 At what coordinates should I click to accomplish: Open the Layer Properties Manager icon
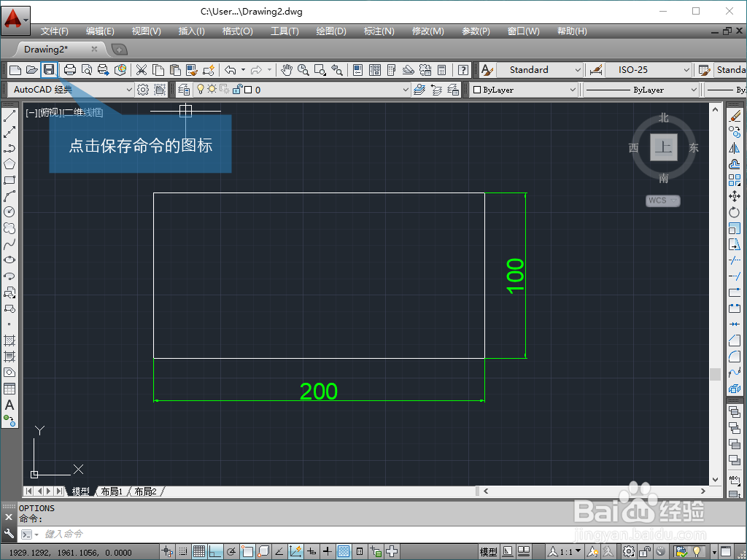tap(184, 90)
